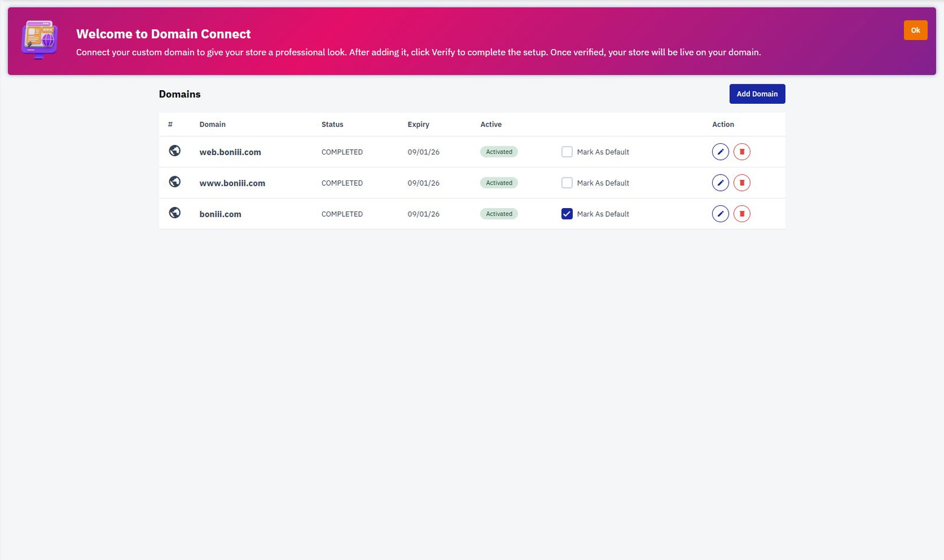Delete the www.boniii.com domain
944x560 pixels.
pos(742,183)
